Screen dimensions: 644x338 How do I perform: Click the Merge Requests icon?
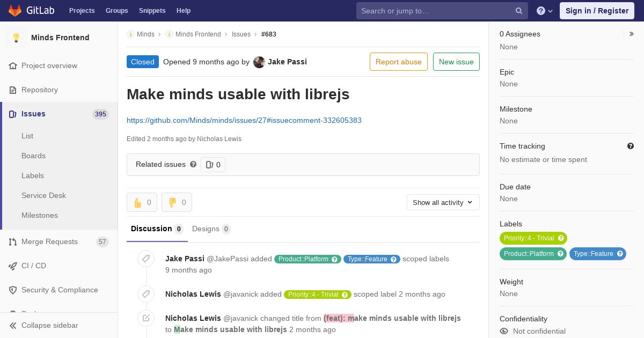(x=13, y=242)
